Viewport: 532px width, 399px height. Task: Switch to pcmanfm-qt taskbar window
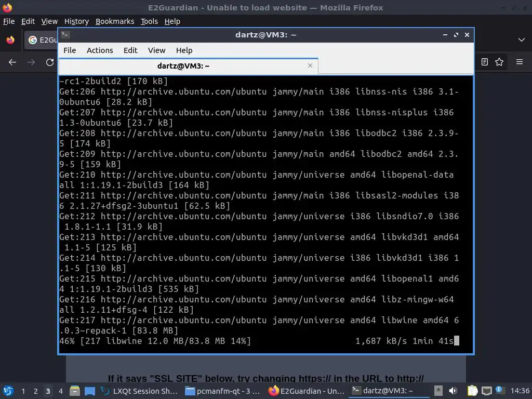click(x=223, y=391)
